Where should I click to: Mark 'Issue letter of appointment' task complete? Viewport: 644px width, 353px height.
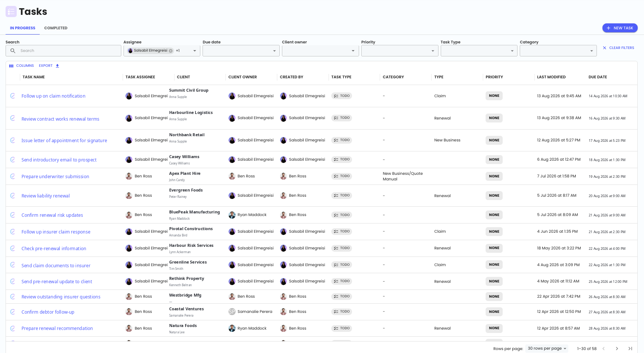(13, 140)
